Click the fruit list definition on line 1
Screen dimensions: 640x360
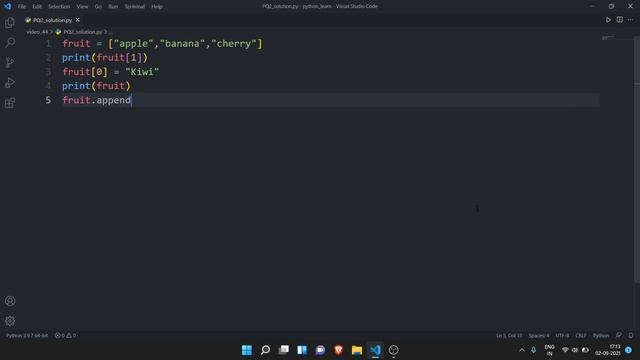click(162, 44)
